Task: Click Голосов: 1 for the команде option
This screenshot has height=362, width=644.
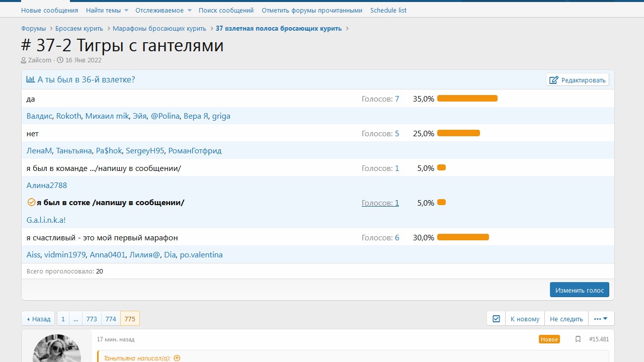Action: [x=380, y=168]
